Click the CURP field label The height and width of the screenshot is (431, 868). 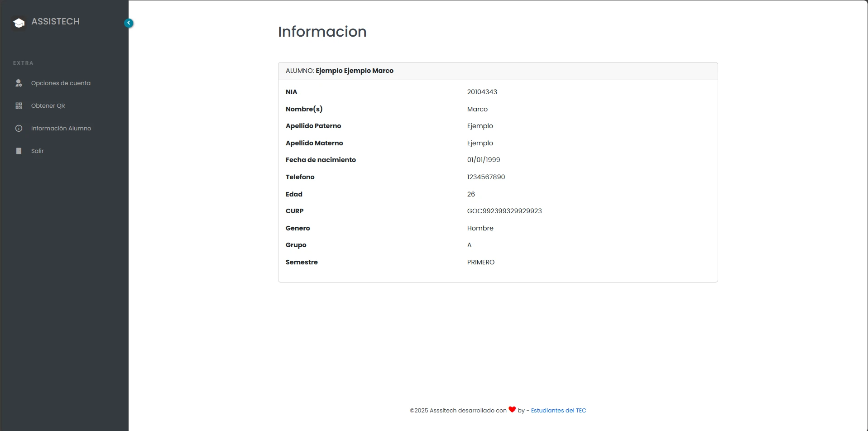click(x=294, y=211)
